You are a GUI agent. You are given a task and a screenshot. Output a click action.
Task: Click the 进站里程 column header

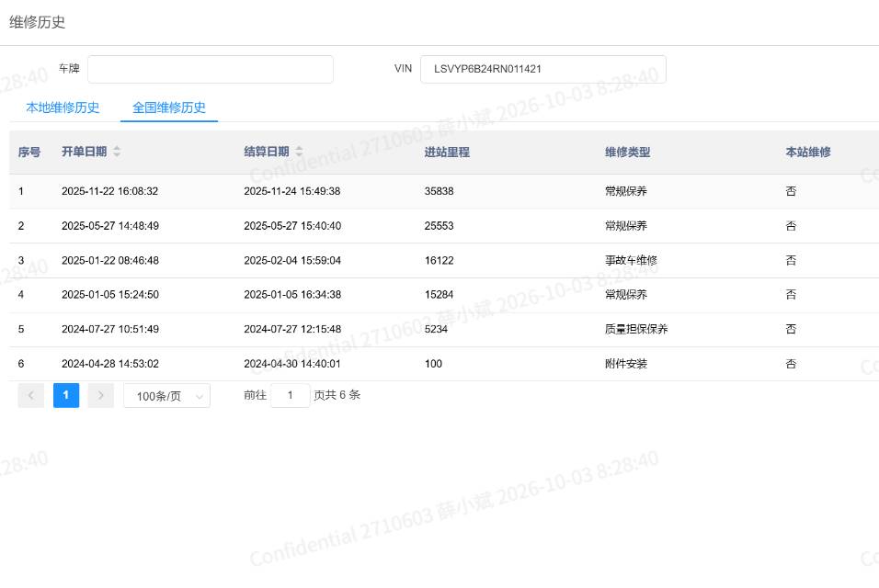click(x=447, y=153)
